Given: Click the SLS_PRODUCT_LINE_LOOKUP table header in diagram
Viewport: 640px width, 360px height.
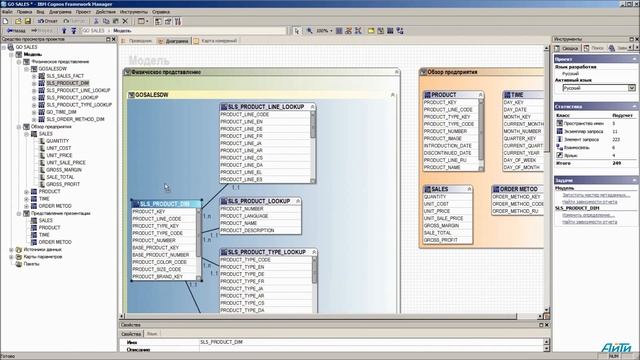Looking at the screenshot, I should 267,107.
